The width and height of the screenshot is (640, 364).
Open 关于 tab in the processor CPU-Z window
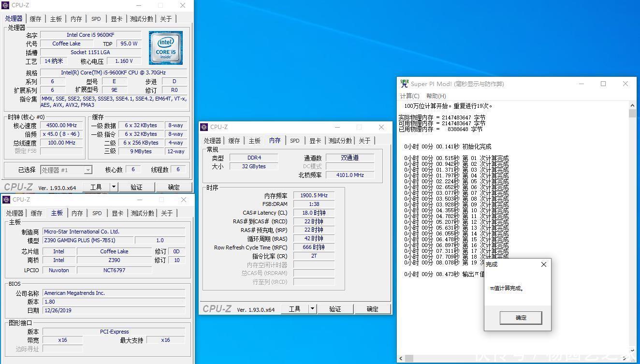[x=166, y=19]
